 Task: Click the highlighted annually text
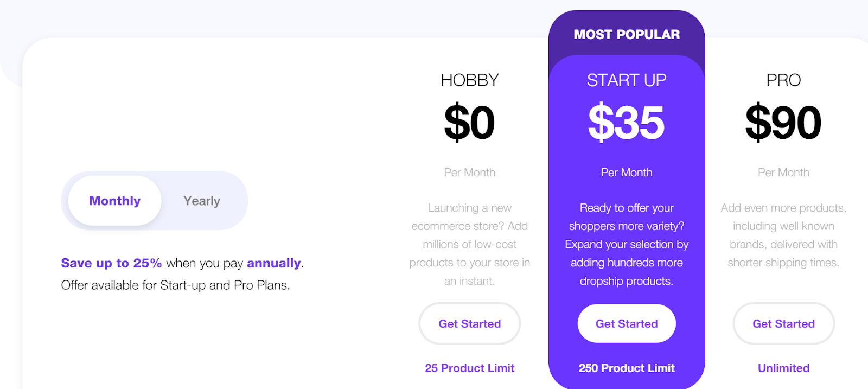pyautogui.click(x=274, y=263)
